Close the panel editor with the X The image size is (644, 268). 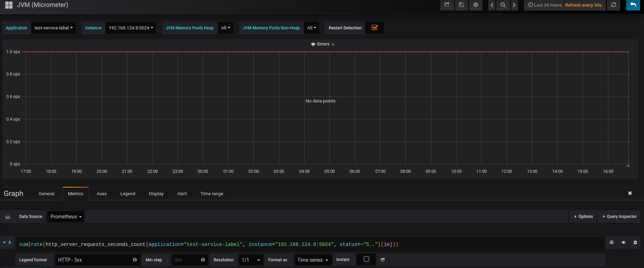click(630, 193)
